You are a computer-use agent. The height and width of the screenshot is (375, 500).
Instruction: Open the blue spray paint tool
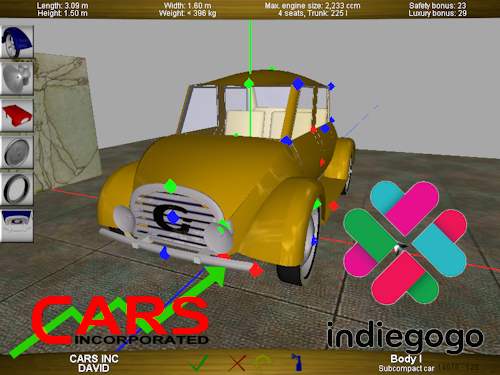[x=297, y=363]
